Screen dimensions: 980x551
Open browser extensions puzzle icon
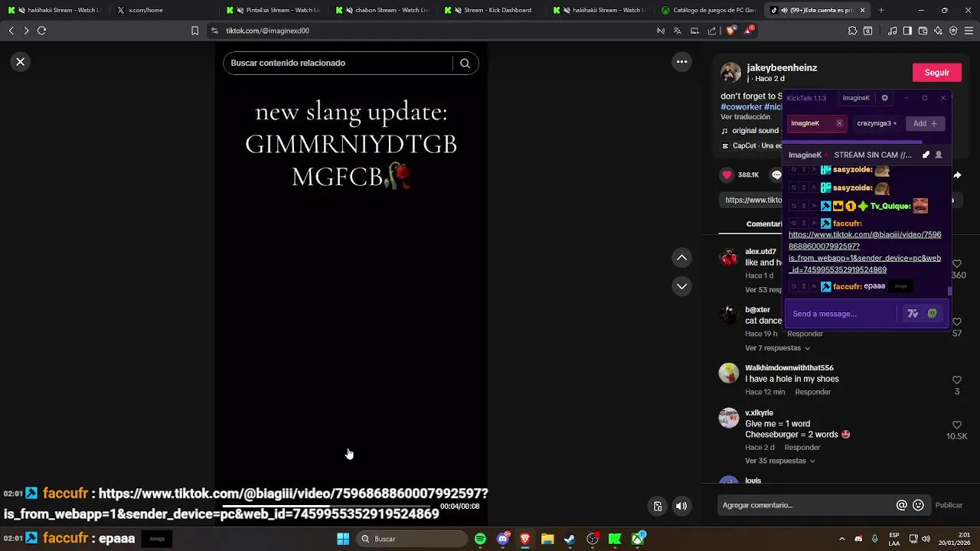point(852,31)
